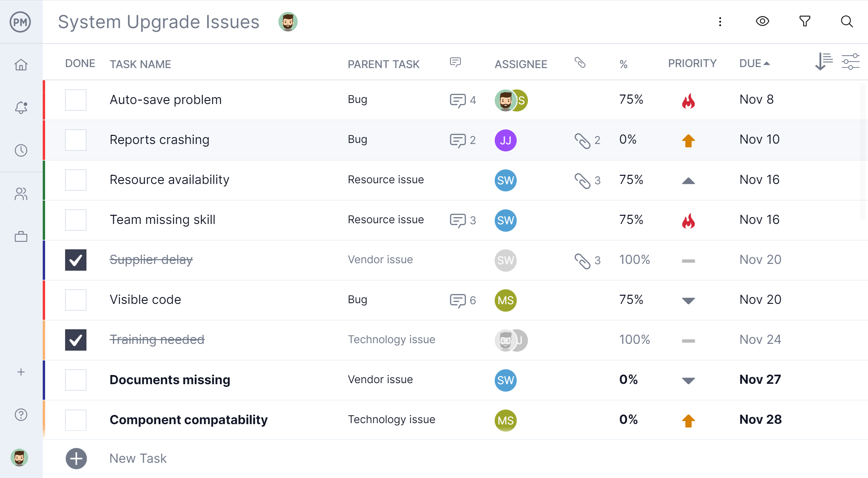The width and height of the screenshot is (868, 478).
Task: Click the priority dropdown for Documents missing
Action: (689, 379)
